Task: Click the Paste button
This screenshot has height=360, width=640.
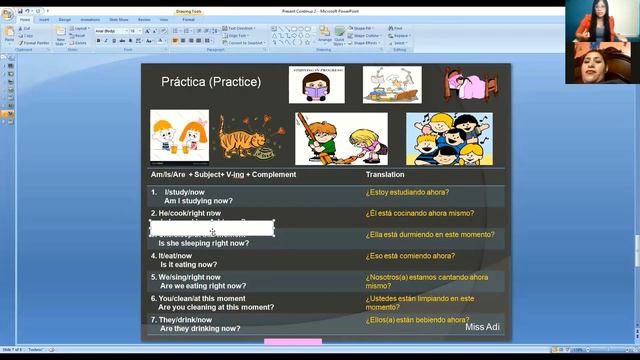Action: point(9,34)
